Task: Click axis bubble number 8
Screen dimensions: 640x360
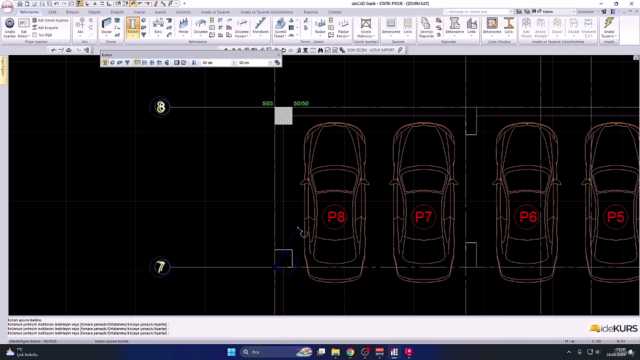Action: click(160, 107)
